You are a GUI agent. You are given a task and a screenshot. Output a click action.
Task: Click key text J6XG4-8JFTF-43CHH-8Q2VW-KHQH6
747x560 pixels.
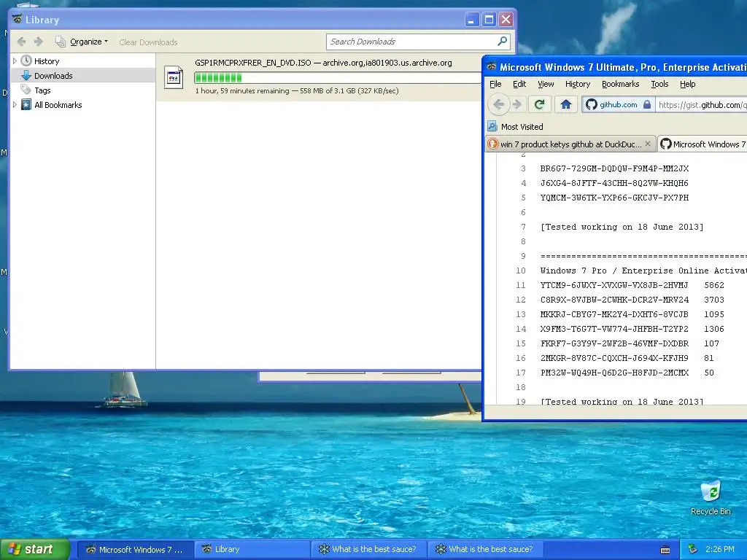(614, 183)
